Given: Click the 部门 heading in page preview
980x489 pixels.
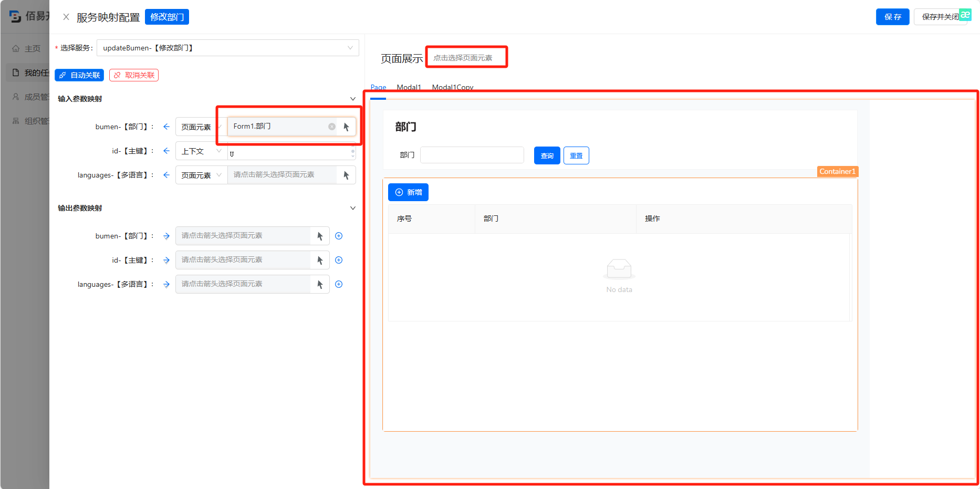Looking at the screenshot, I should (405, 127).
